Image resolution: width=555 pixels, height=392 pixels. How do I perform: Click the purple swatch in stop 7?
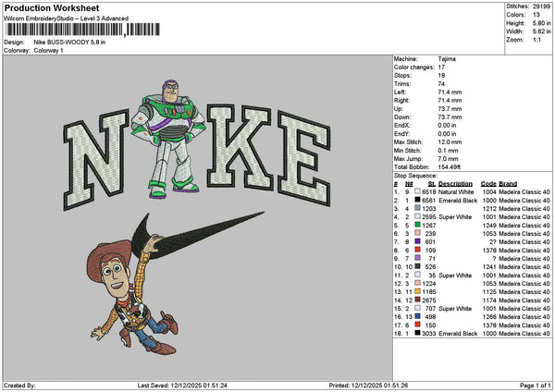(418, 241)
